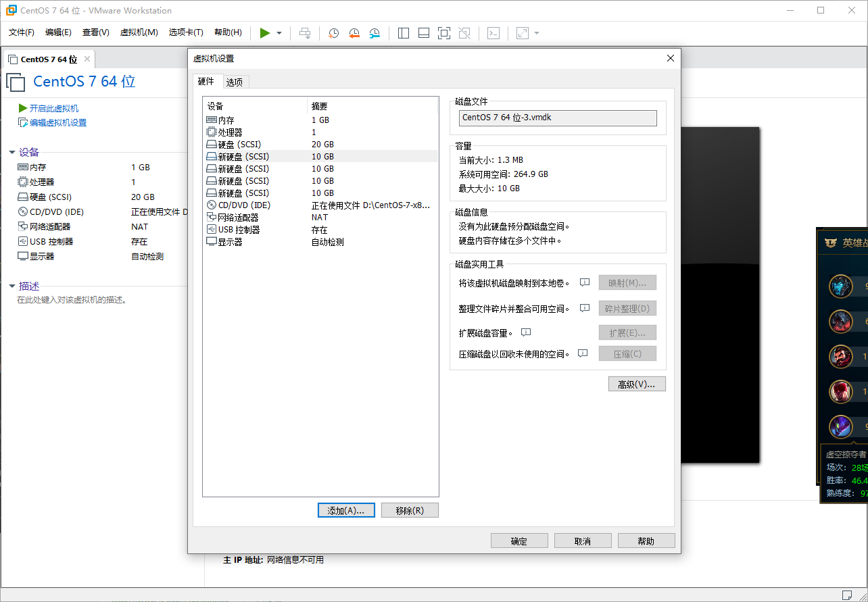Click the 确定 button
The image size is (868, 602).
[x=519, y=541]
